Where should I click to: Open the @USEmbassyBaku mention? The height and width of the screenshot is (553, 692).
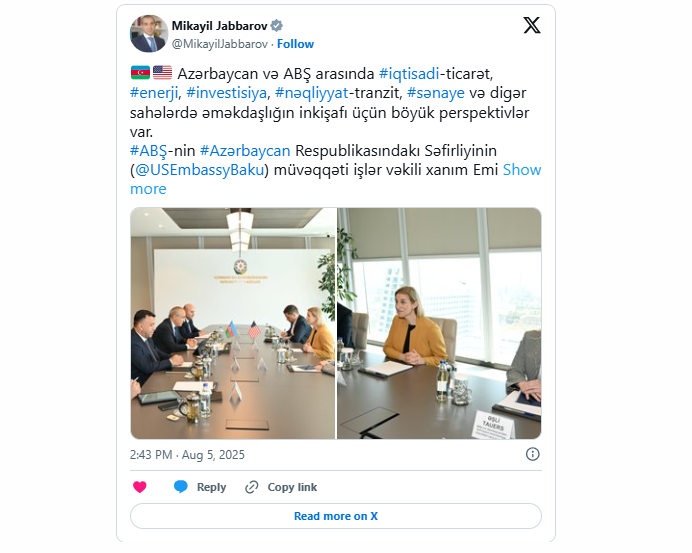pyautogui.click(x=199, y=170)
